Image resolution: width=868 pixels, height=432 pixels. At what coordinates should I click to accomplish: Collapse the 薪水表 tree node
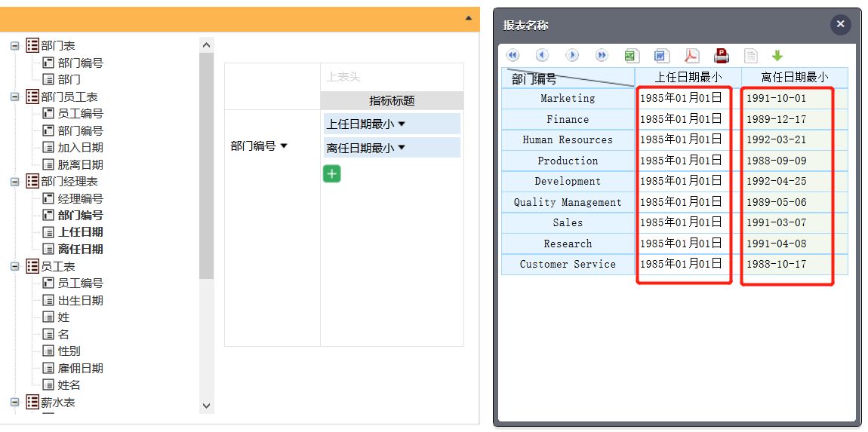click(x=15, y=402)
